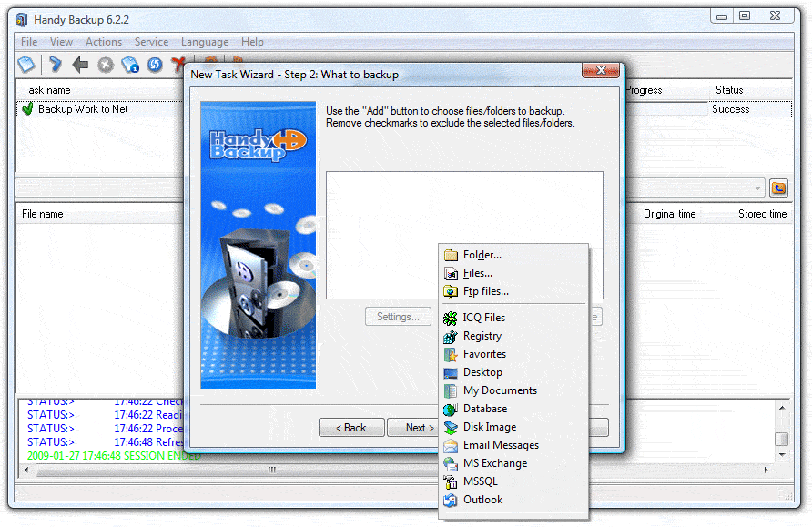Click the icon beside Files... entry

tap(451, 273)
